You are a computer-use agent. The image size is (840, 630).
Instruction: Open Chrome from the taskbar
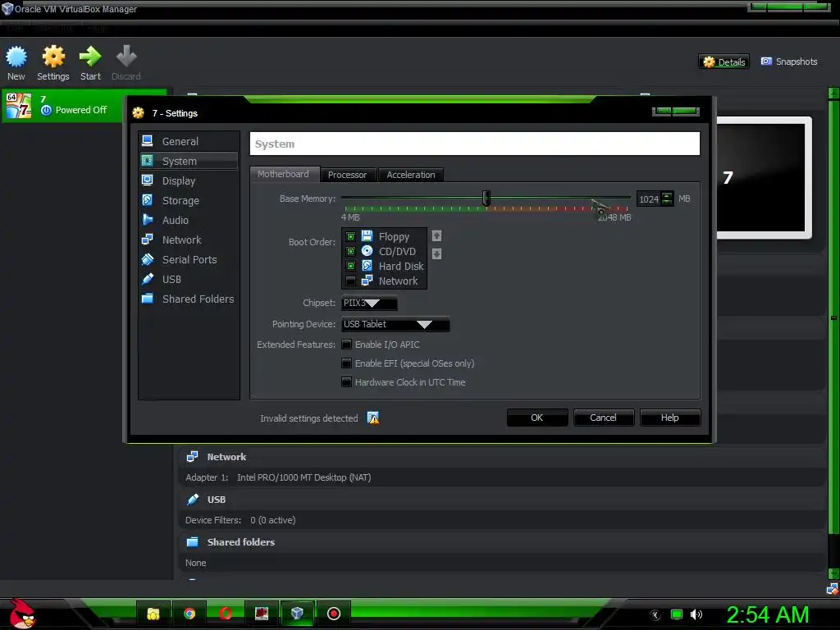(x=189, y=614)
